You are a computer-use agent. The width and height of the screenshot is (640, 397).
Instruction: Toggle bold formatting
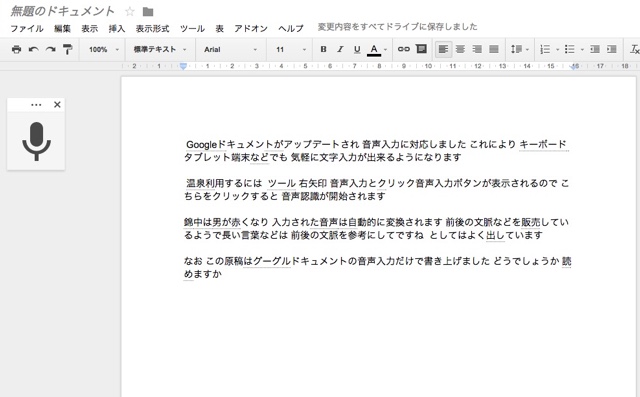click(323, 49)
